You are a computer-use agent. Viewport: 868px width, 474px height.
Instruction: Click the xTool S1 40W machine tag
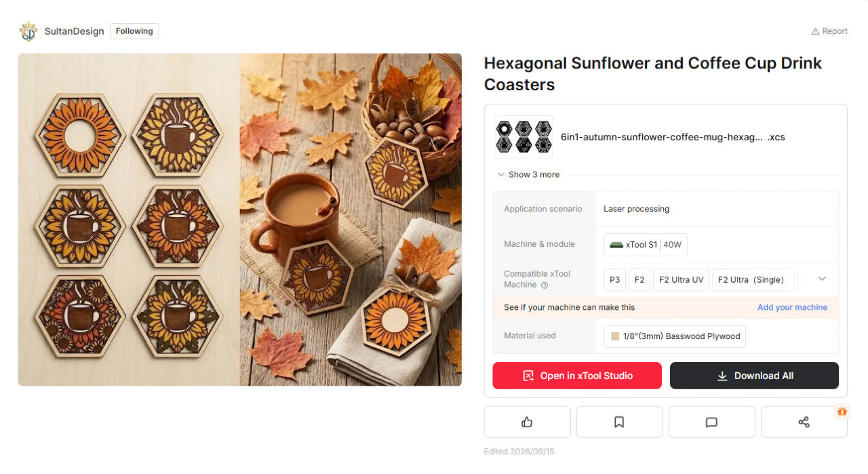coord(646,245)
